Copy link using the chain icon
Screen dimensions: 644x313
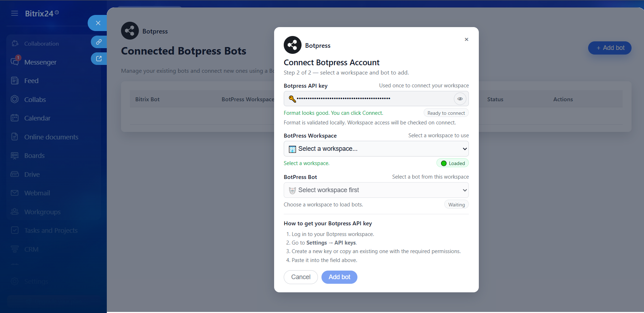tap(99, 42)
